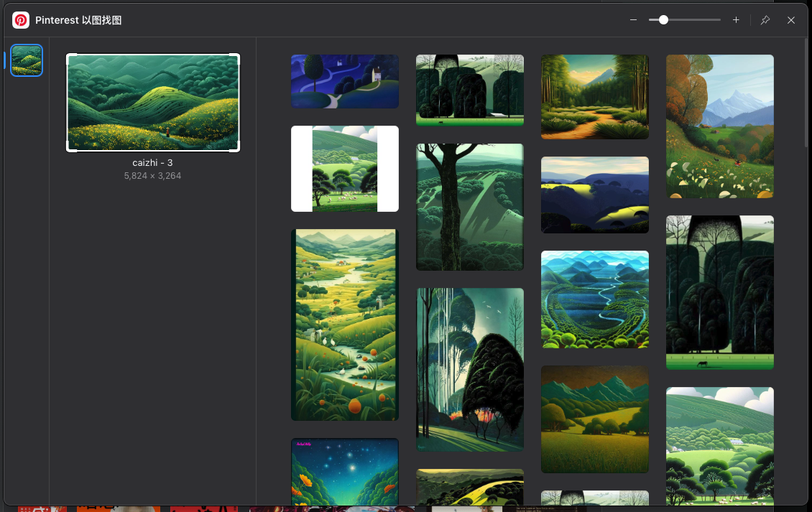The image size is (812, 512).
Task: Click the plus zoom-in icon
Action: [736, 20]
